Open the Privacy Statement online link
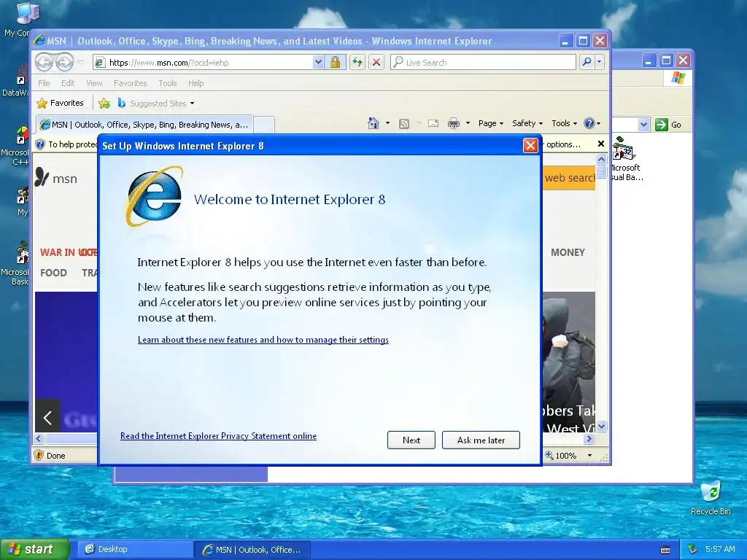 coord(218,436)
